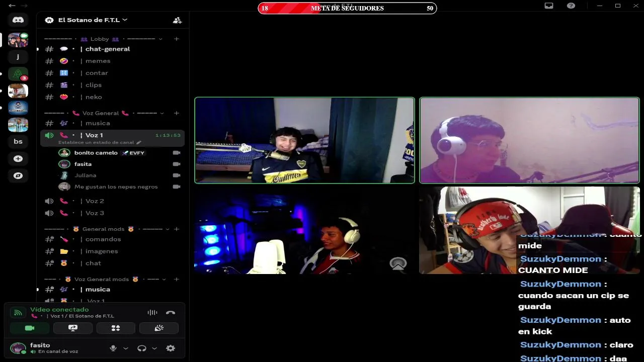This screenshot has width=644, height=362.
Task: Focus the blue-lit room webcam tile
Action: pos(304,230)
